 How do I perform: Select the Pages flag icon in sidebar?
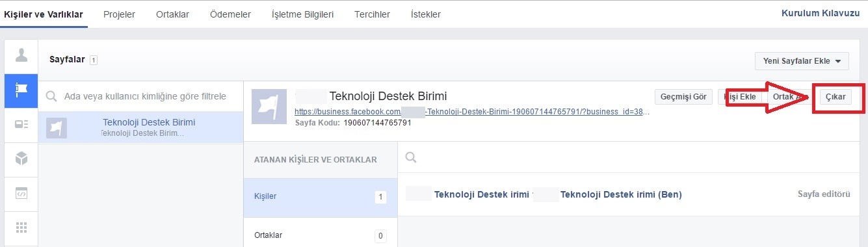(21, 91)
